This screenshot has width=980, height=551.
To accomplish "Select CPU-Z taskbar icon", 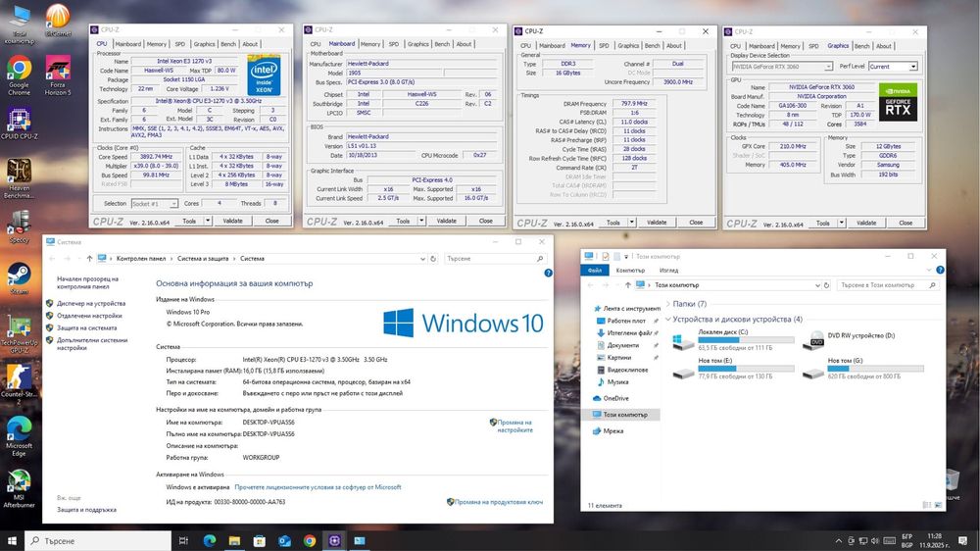I will (334, 540).
